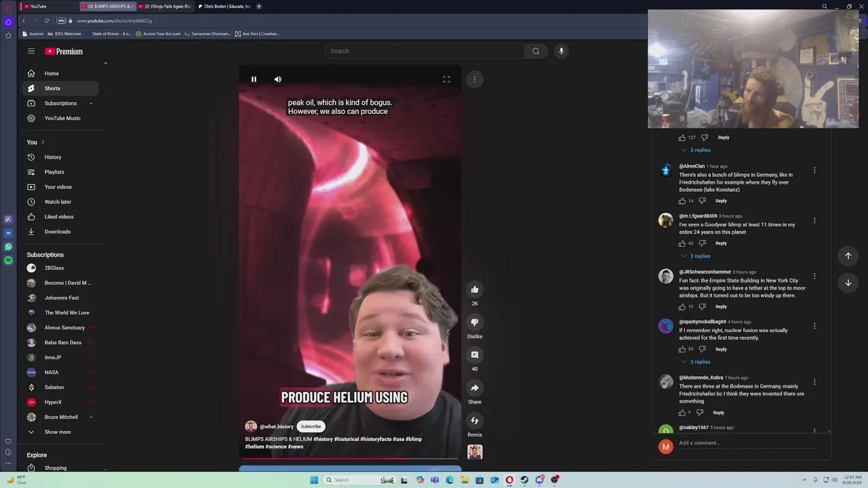This screenshot has height=488, width=868.
Task: Enter fullscreen on the Short
Action: [x=446, y=79]
